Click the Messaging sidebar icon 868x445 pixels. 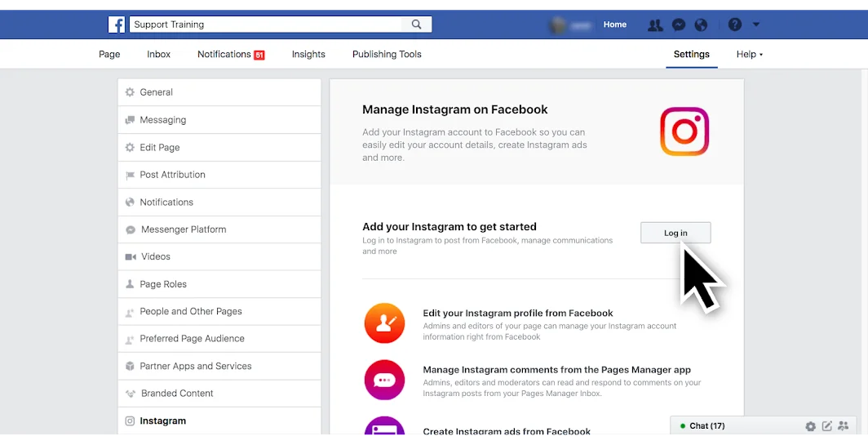pos(130,120)
